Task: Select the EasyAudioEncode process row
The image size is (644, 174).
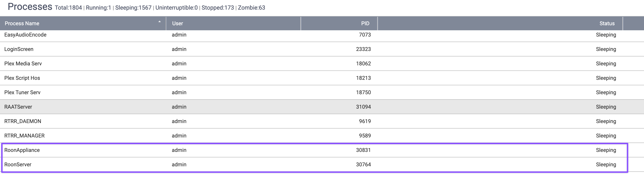Action: (x=322, y=35)
